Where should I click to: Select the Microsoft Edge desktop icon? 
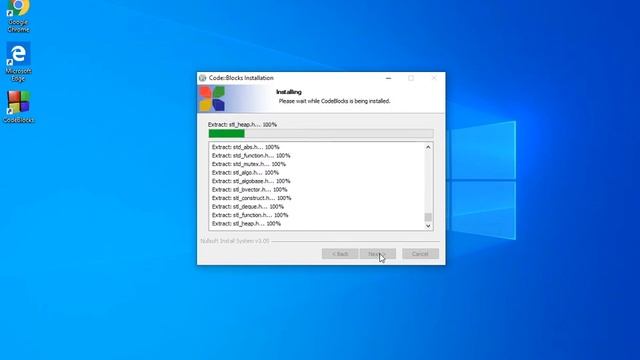18,62
